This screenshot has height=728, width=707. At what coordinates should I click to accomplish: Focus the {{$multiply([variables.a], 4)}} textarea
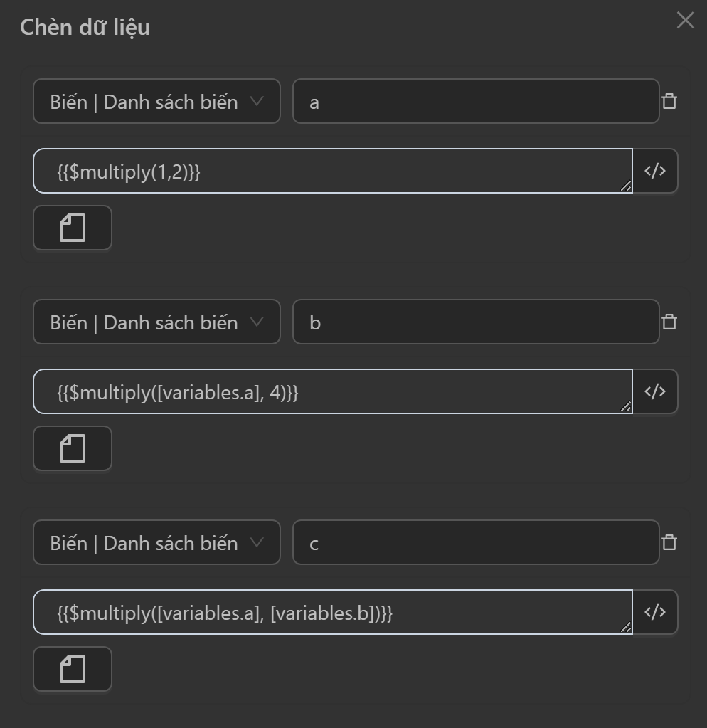(332, 391)
